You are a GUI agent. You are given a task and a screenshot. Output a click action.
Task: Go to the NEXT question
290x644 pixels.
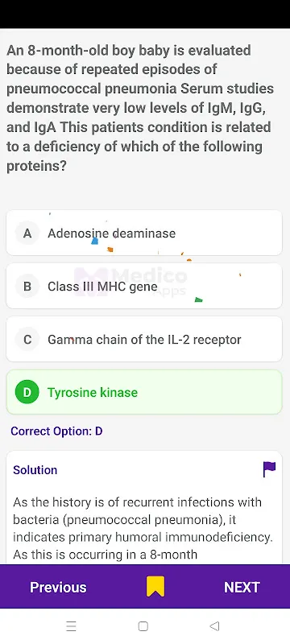click(x=242, y=587)
